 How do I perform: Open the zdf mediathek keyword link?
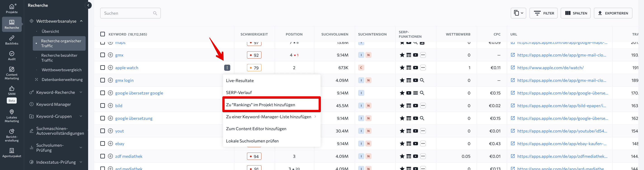pyautogui.click(x=129, y=156)
